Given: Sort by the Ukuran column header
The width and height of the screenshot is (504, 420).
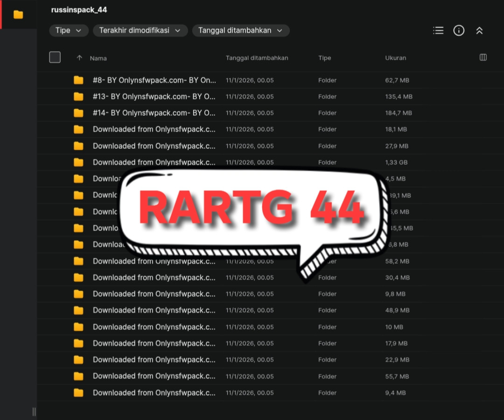Looking at the screenshot, I should coord(395,58).
